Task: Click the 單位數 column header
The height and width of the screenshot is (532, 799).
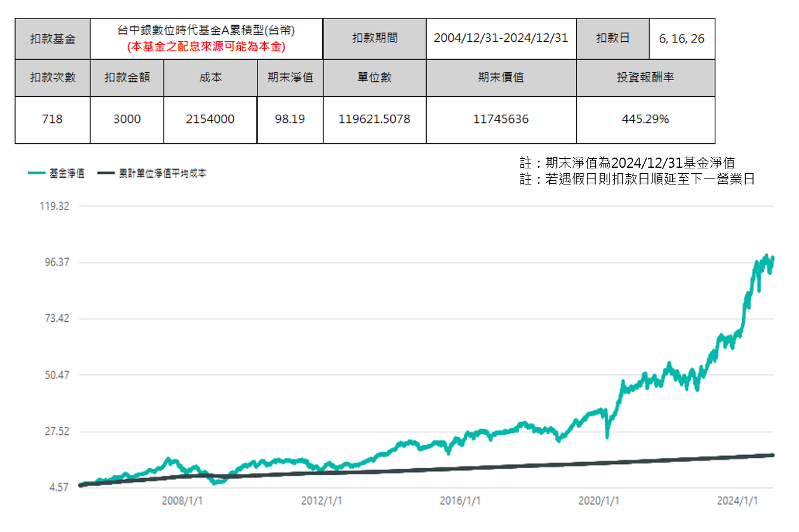Action: [x=375, y=78]
